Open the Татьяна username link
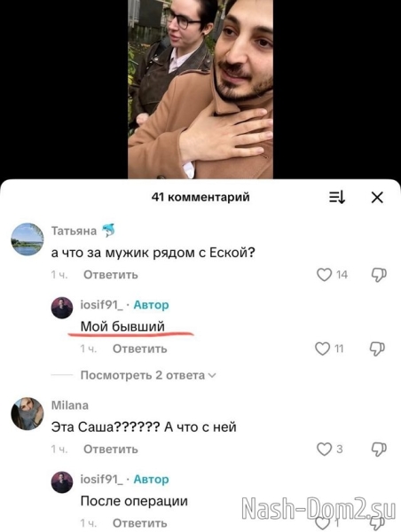 74,231
